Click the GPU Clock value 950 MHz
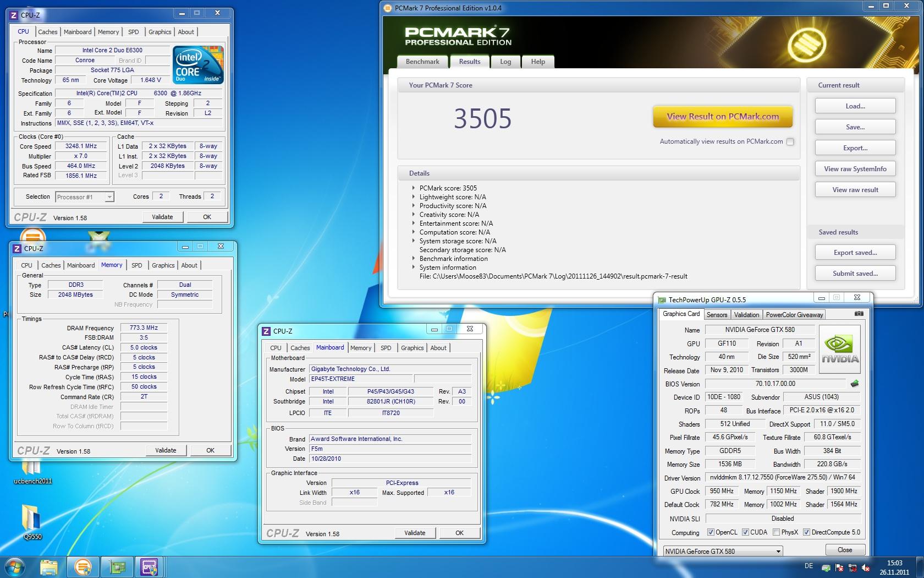924x578 pixels. tap(722, 491)
